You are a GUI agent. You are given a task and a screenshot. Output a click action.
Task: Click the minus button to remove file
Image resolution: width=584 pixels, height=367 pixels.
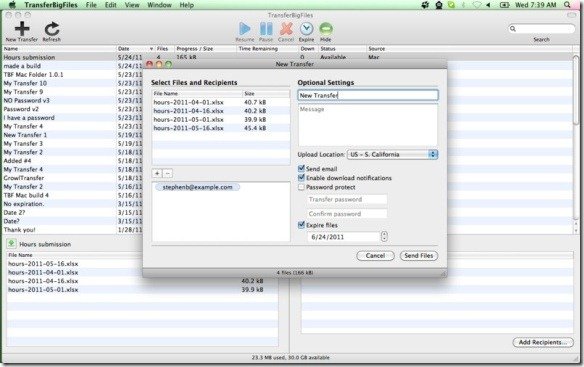pyautogui.click(x=168, y=173)
